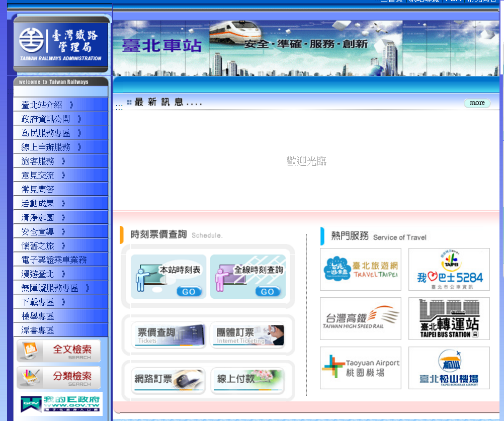Open the Taoyuan Airport logo link
504x421 pixels.
click(360, 368)
